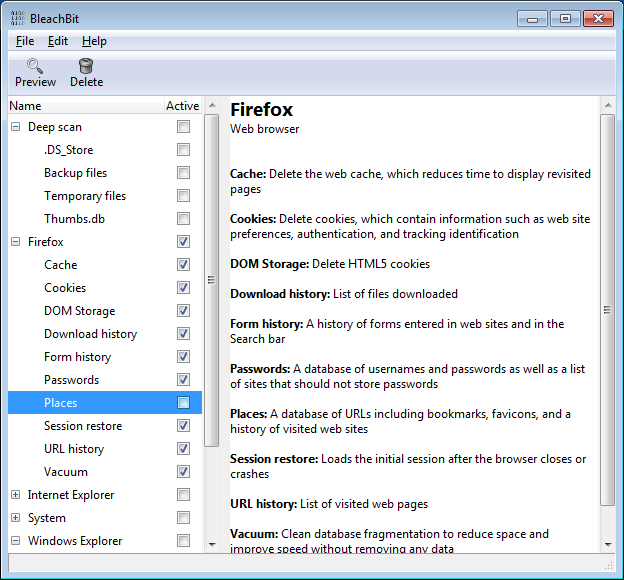Enable the Places checkbox
The image size is (624, 580).
pyautogui.click(x=183, y=403)
